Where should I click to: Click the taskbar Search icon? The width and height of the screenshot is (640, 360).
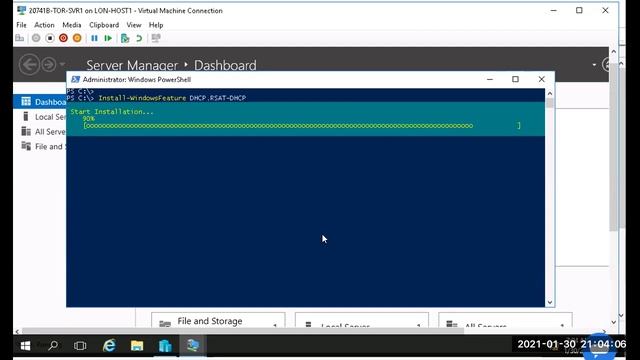53,346
